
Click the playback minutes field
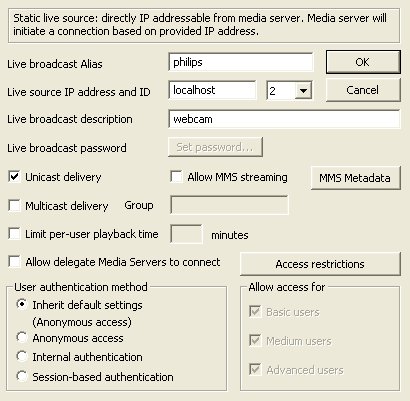point(186,234)
